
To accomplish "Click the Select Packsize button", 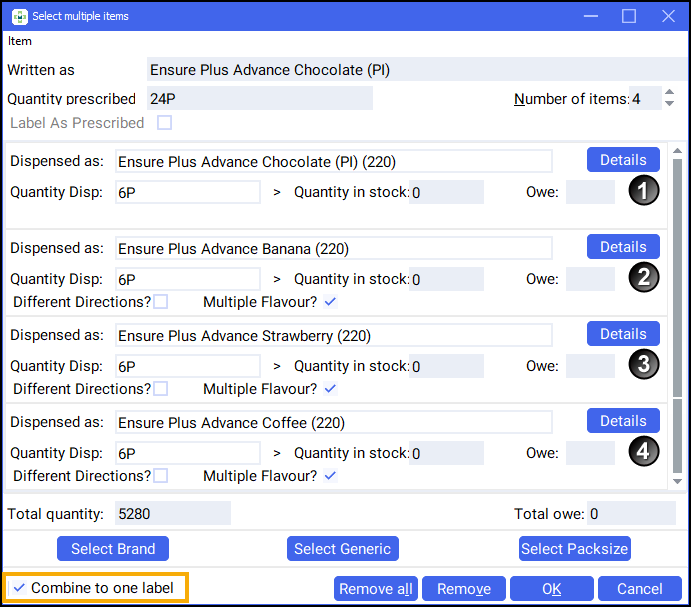I will pyautogui.click(x=574, y=548).
